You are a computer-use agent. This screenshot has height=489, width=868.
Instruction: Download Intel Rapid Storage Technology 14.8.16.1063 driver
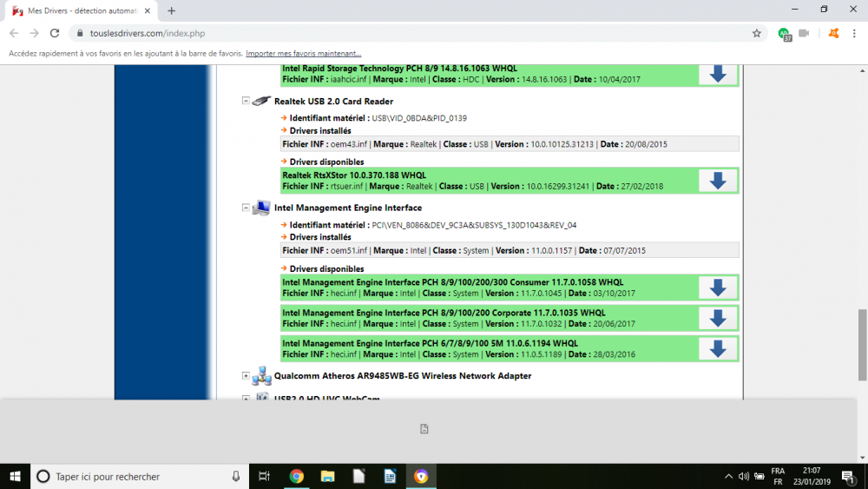(x=718, y=74)
